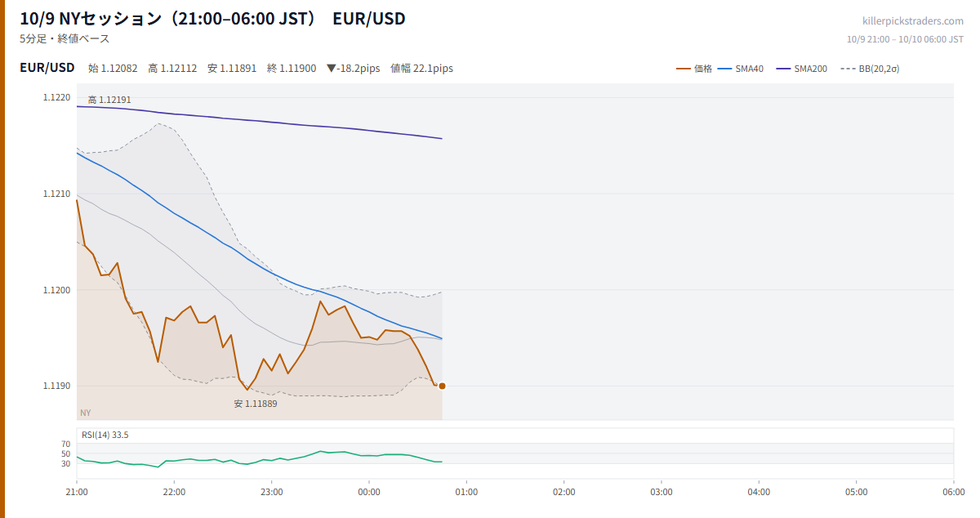Screen dimensions: 980x518
Task: Toggle the SMA40 legend item
Action: [x=741, y=69]
